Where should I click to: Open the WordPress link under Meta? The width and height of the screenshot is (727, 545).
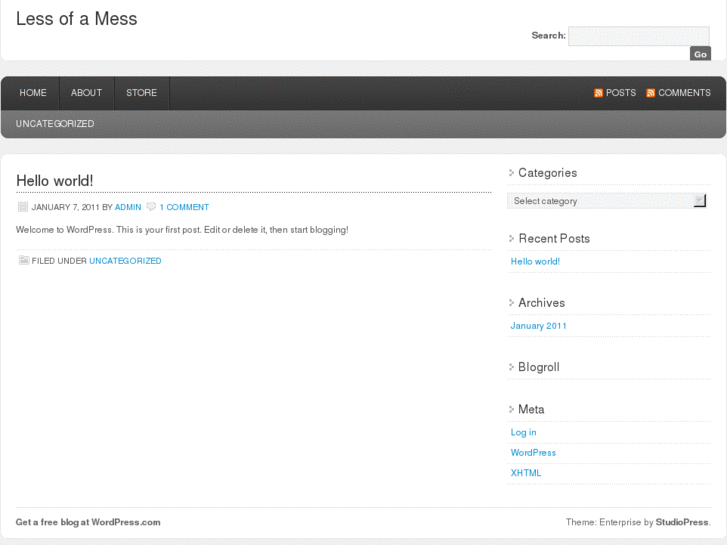point(533,453)
